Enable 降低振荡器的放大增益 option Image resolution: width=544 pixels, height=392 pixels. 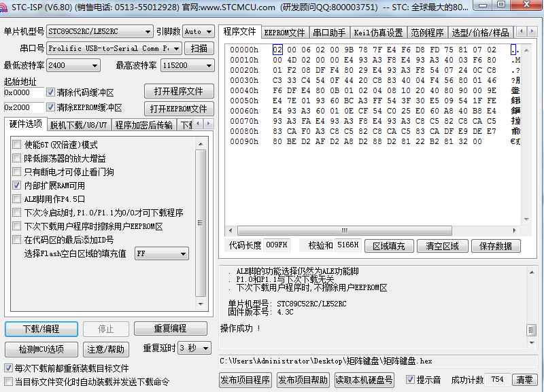[16, 158]
